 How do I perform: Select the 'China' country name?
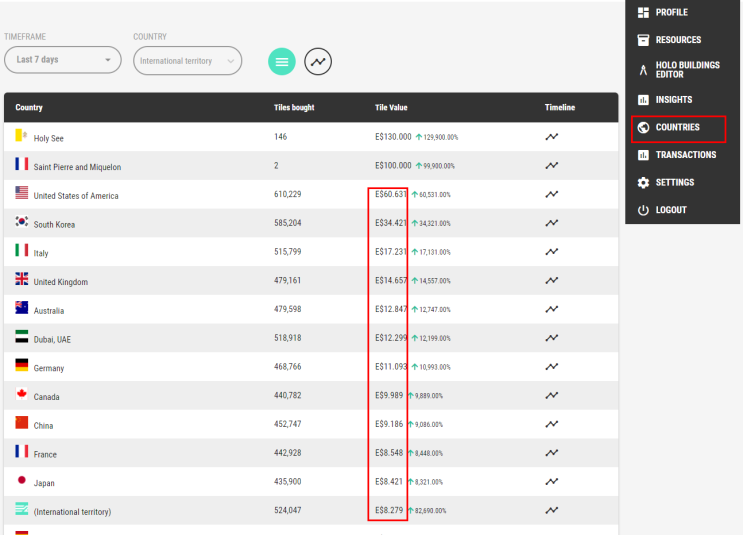[44, 426]
